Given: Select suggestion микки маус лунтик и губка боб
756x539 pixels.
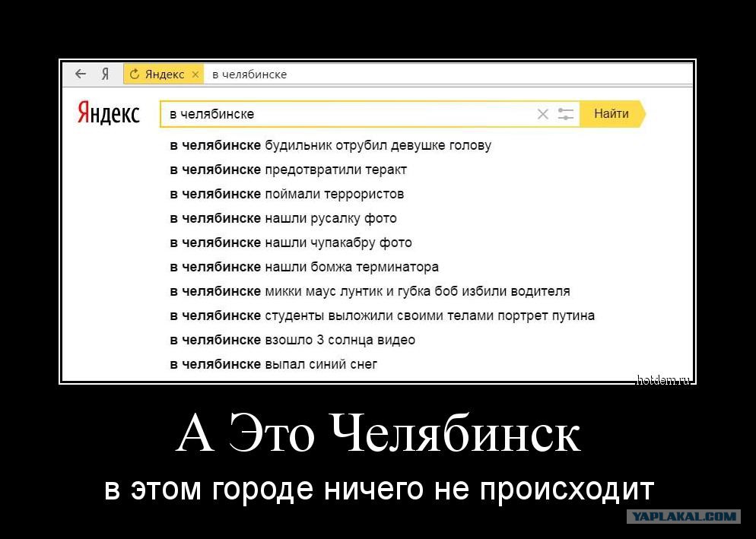Looking at the screenshot, I should [370, 291].
